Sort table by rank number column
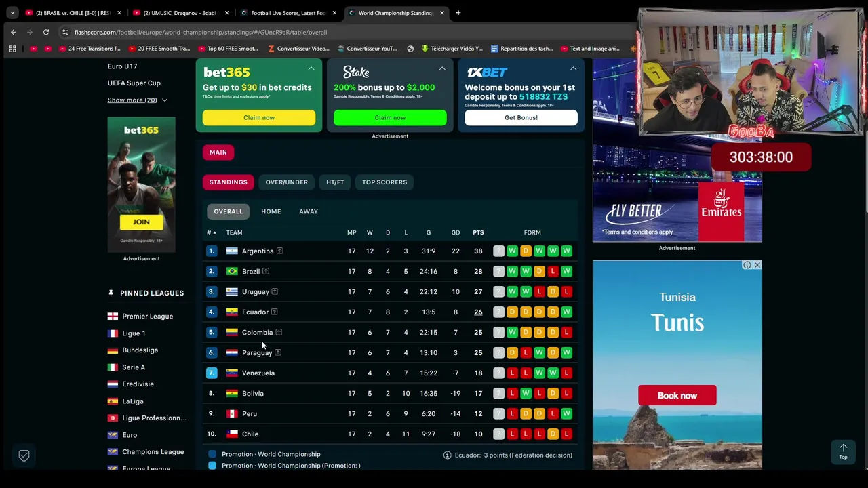The height and width of the screenshot is (488, 868). (x=211, y=232)
